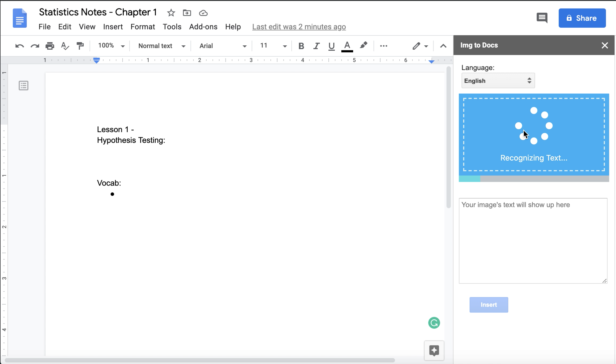616x364 pixels.
Task: Click the Bold formatting icon
Action: click(x=301, y=46)
